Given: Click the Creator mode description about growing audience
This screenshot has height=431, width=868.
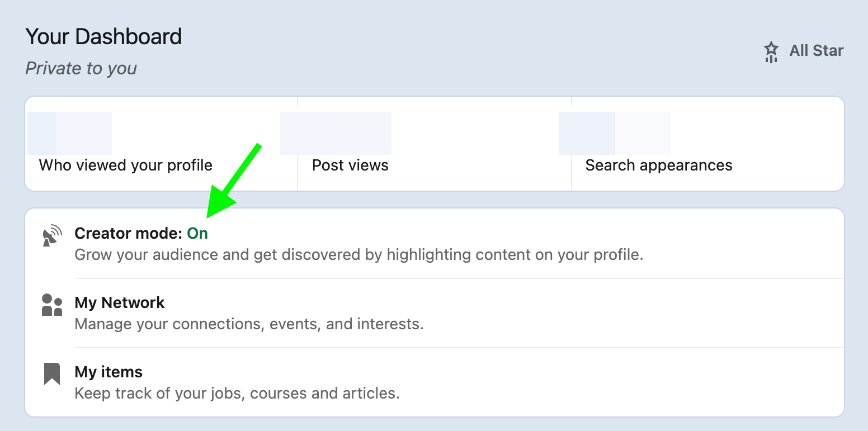Looking at the screenshot, I should pyautogui.click(x=359, y=255).
